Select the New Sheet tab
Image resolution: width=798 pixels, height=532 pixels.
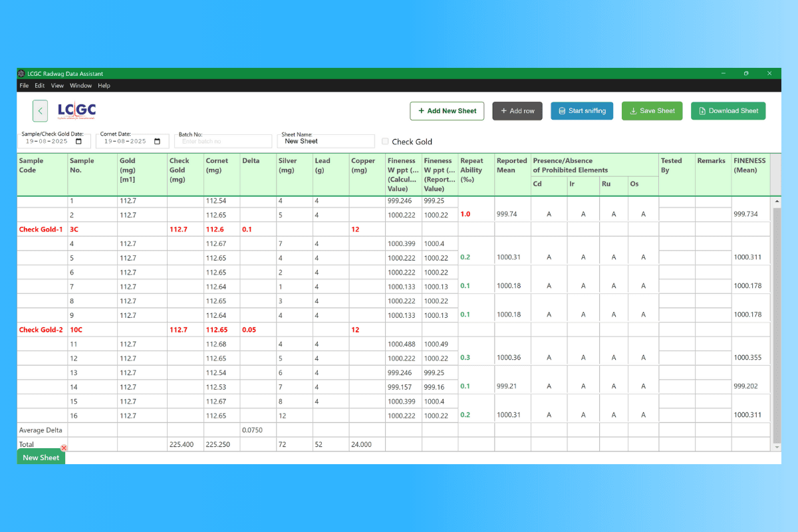click(41, 457)
